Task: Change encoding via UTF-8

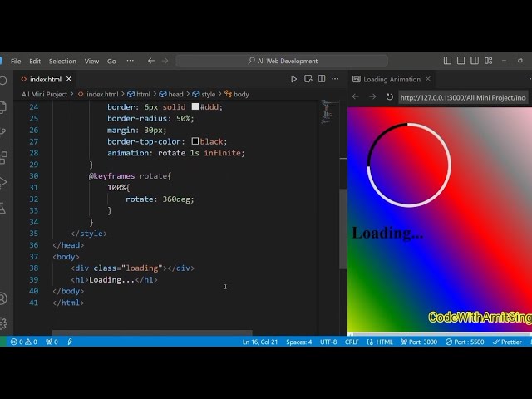Action: click(328, 342)
